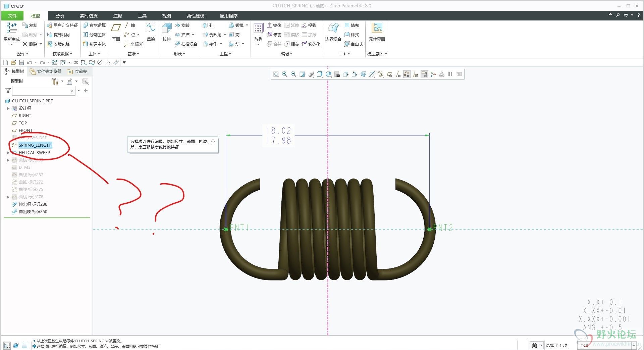The height and width of the screenshot is (350, 644).
Task: Click the Mirror (镜像) tool
Action: point(274,25)
